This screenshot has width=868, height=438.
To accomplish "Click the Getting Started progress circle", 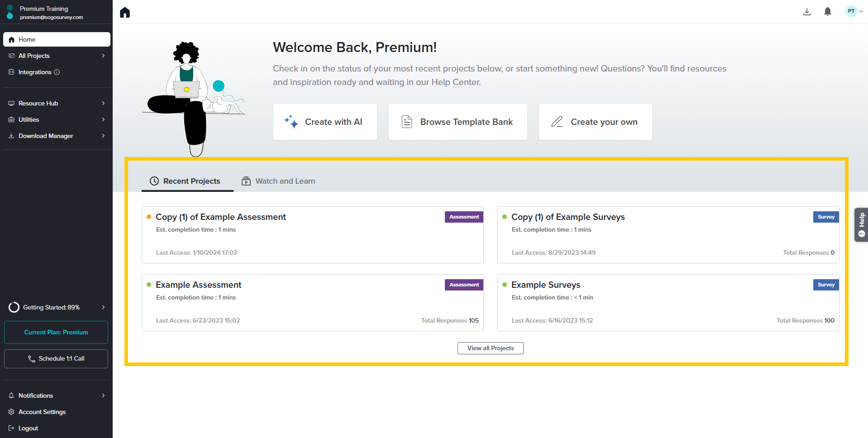I will tap(14, 308).
